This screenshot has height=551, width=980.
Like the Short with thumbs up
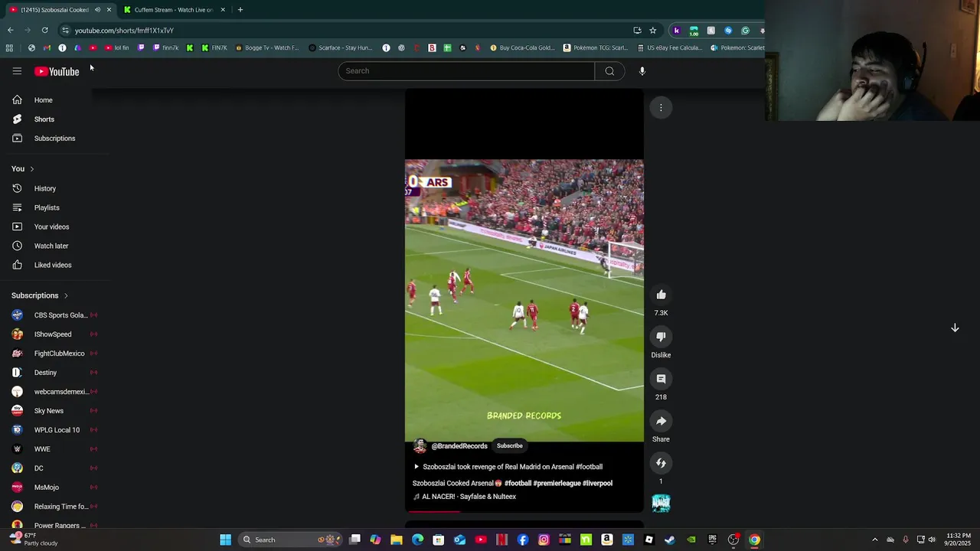pos(661,295)
